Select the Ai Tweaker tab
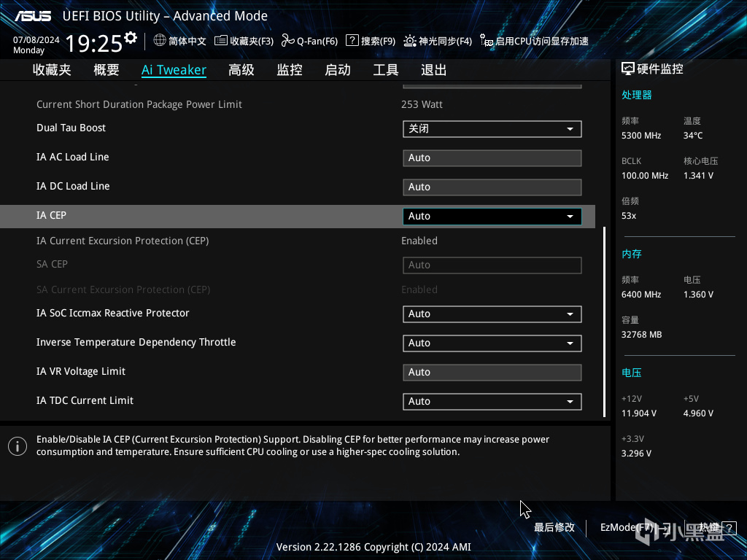The width and height of the screenshot is (747, 560). click(x=174, y=70)
